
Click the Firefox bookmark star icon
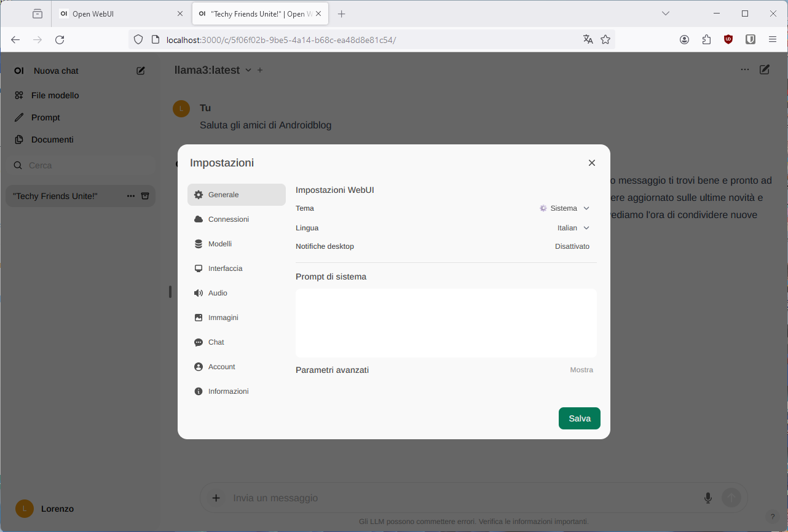[605, 39]
